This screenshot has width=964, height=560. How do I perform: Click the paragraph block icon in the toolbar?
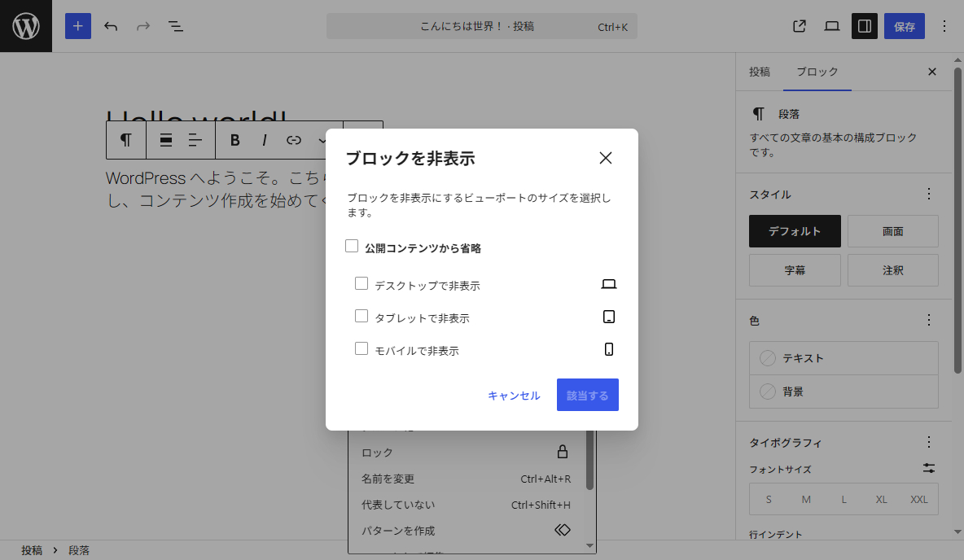125,140
